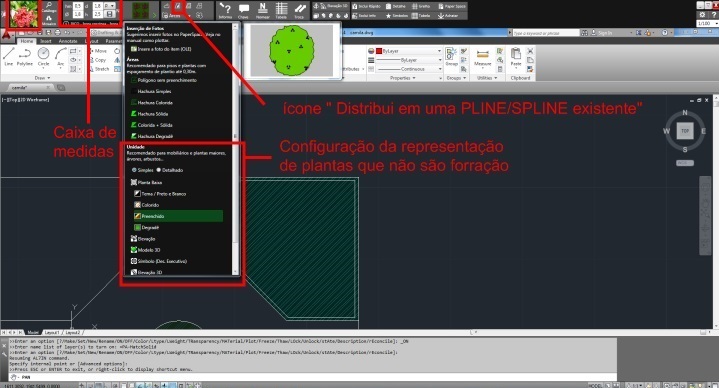This screenshot has height=388, width=719.
Task: Open the Continuous linetype dropdown
Action: (409, 69)
